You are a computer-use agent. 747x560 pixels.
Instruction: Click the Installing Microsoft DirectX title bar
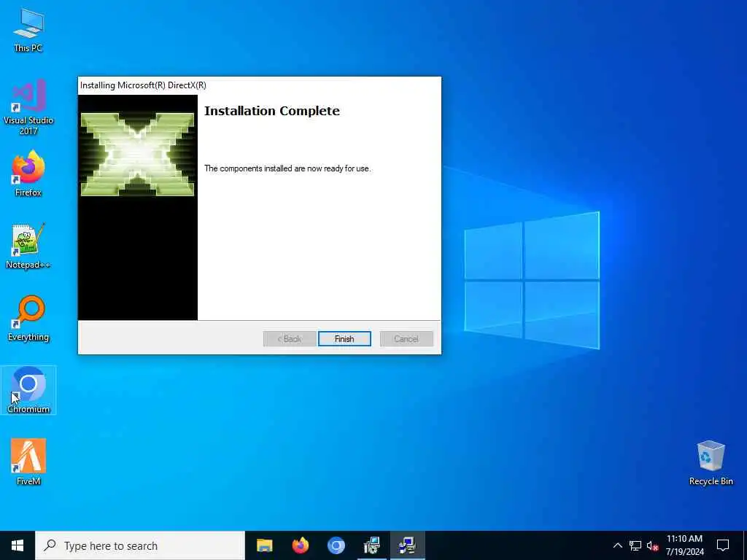(260, 85)
